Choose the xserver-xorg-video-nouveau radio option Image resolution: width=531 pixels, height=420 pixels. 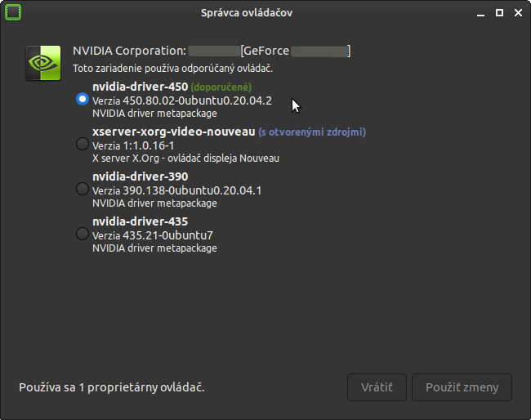82,144
